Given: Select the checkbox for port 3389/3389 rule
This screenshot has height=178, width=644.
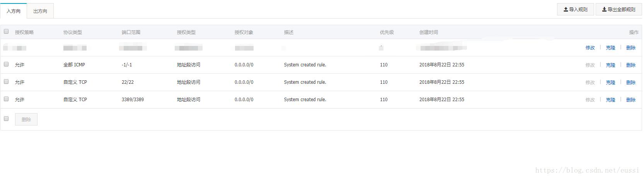Looking at the screenshot, I should [6, 99].
